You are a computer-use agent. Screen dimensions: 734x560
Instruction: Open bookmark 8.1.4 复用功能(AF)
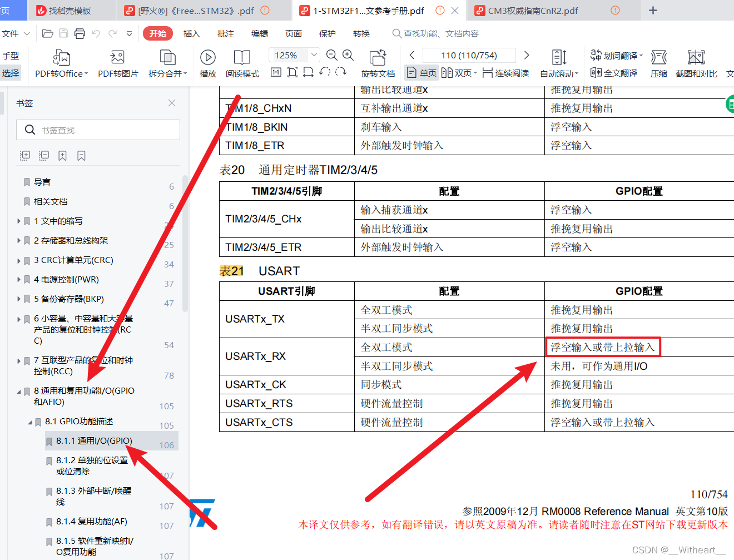pyautogui.click(x=92, y=522)
